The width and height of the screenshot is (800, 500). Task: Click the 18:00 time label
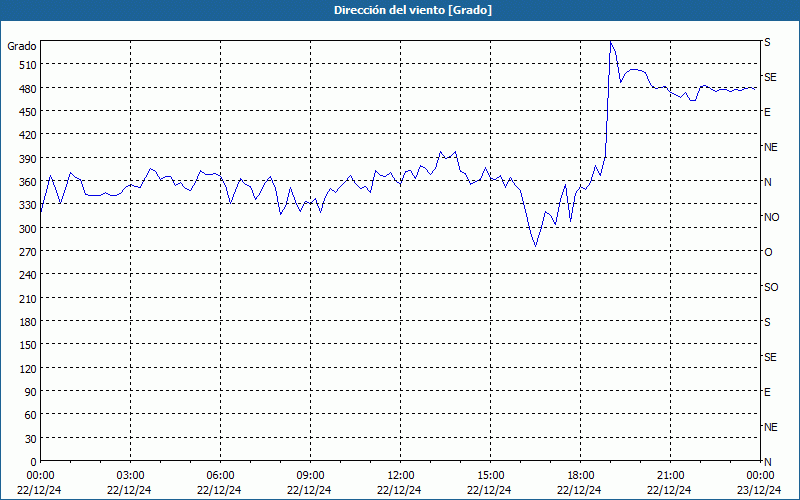pyautogui.click(x=581, y=476)
